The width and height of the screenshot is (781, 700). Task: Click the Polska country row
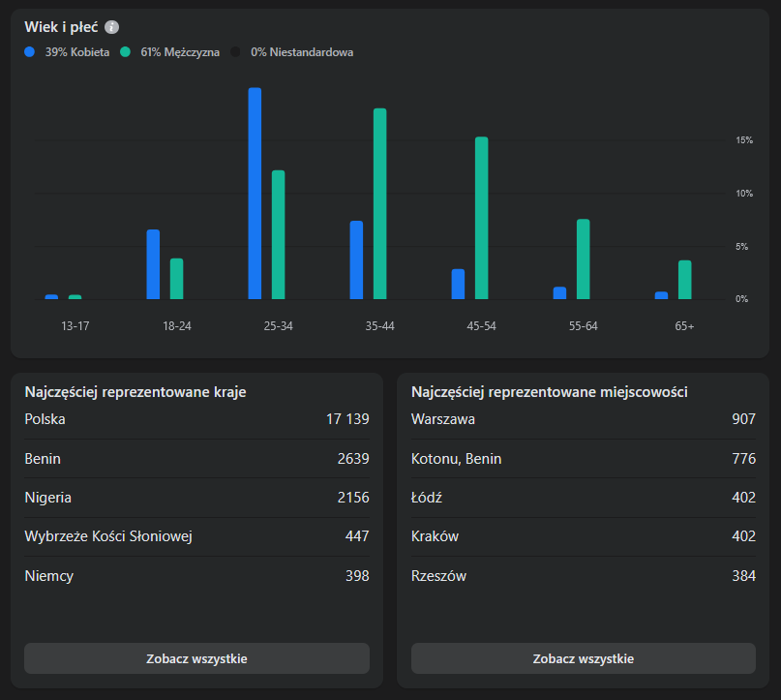196,419
